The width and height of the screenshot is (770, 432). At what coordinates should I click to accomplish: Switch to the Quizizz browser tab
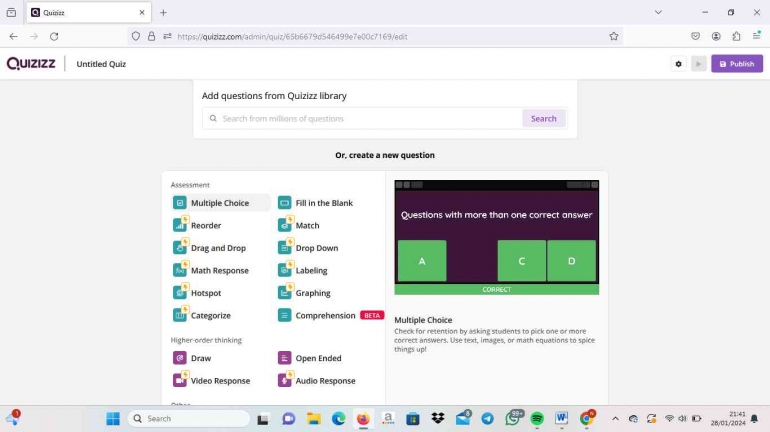88,13
